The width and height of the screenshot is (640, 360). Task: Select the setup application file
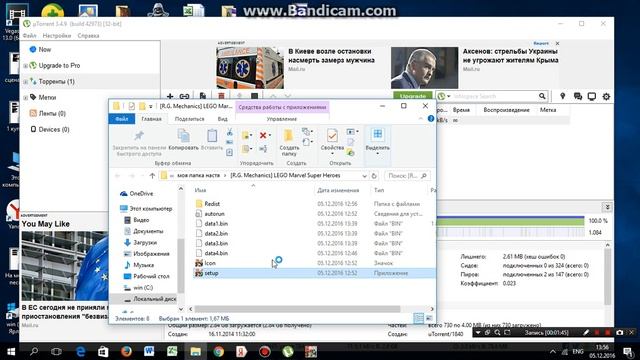[211, 273]
